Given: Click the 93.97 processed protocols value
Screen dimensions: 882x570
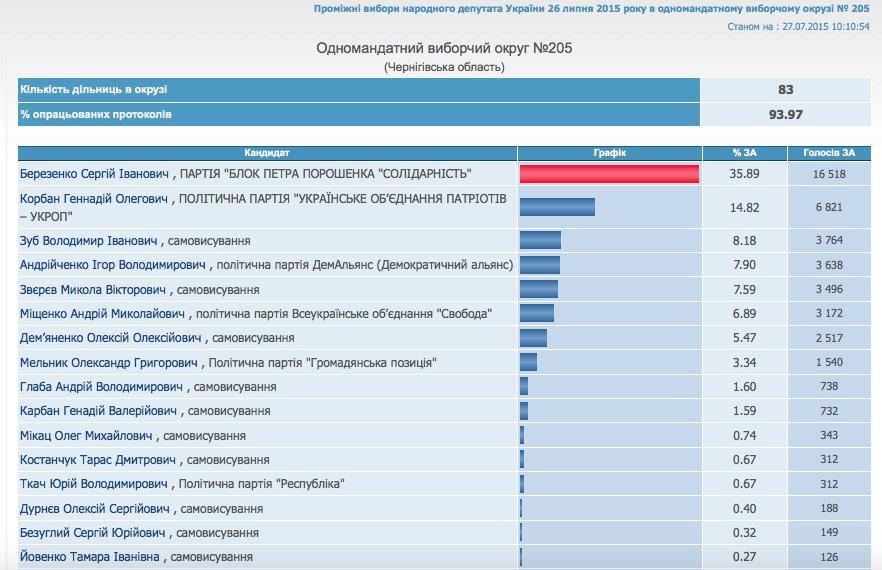Looking at the screenshot, I should (785, 114).
